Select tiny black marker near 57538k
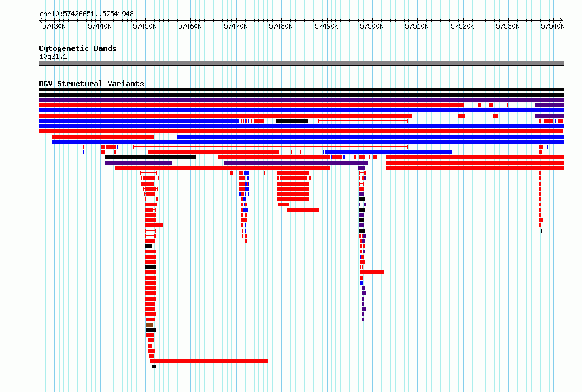 [x=541, y=231]
